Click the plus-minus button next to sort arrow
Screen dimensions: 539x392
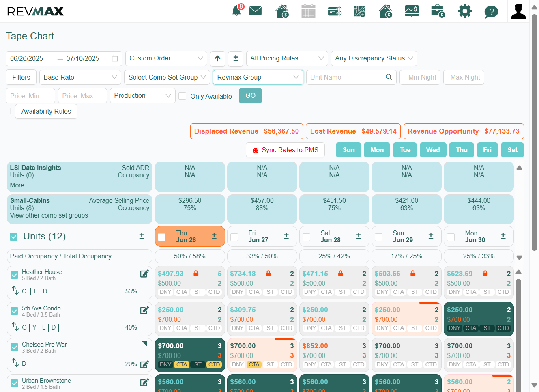point(236,58)
